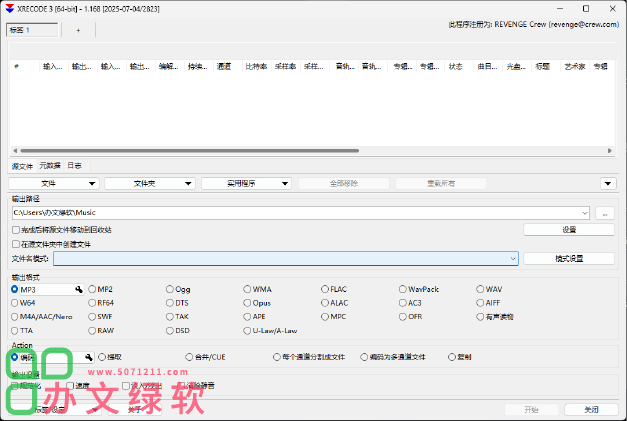Expand the arrow dropdown right of 重载所有
This screenshot has width=627, height=421.
coord(608,184)
